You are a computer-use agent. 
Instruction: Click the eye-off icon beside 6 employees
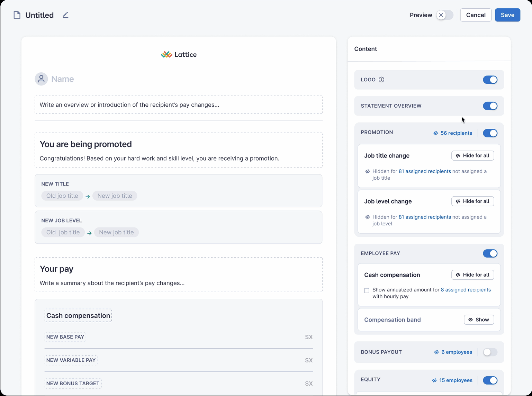coord(436,352)
